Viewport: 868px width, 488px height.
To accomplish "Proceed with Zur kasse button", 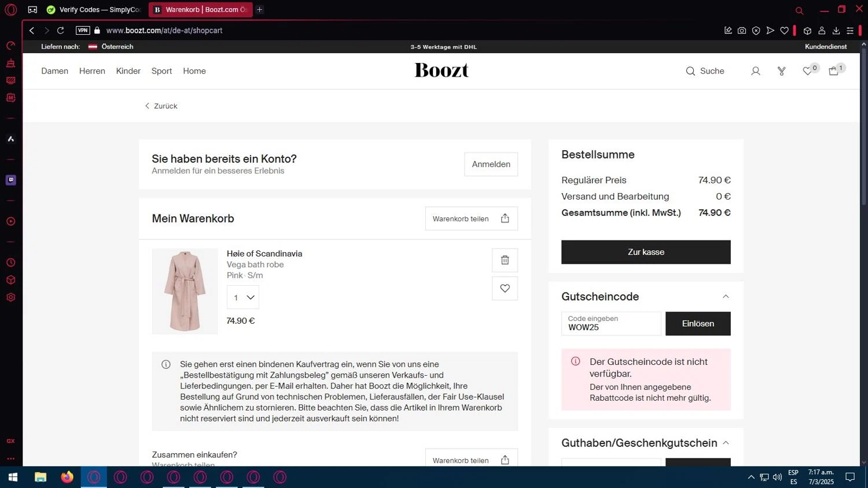I will tap(646, 252).
